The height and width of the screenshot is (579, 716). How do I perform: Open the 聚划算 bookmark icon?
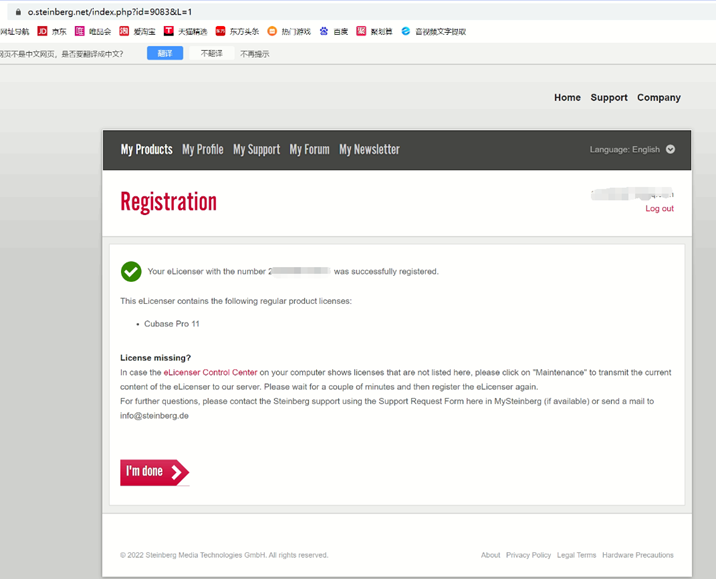coord(361,32)
